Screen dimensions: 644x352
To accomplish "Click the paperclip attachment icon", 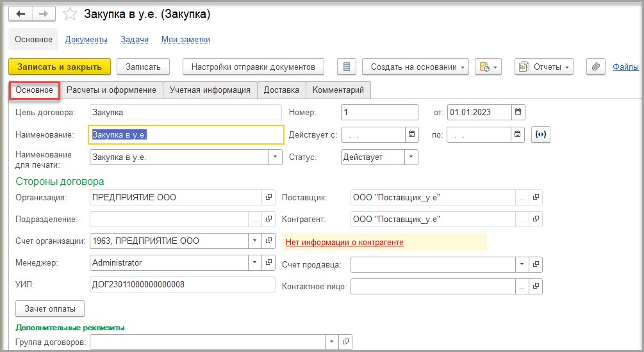I will (596, 67).
